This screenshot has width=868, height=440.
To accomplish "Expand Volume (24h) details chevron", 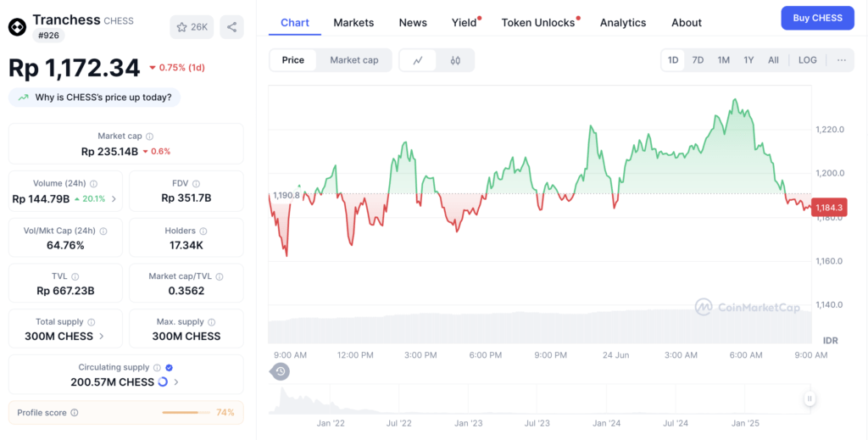I will [x=114, y=198].
